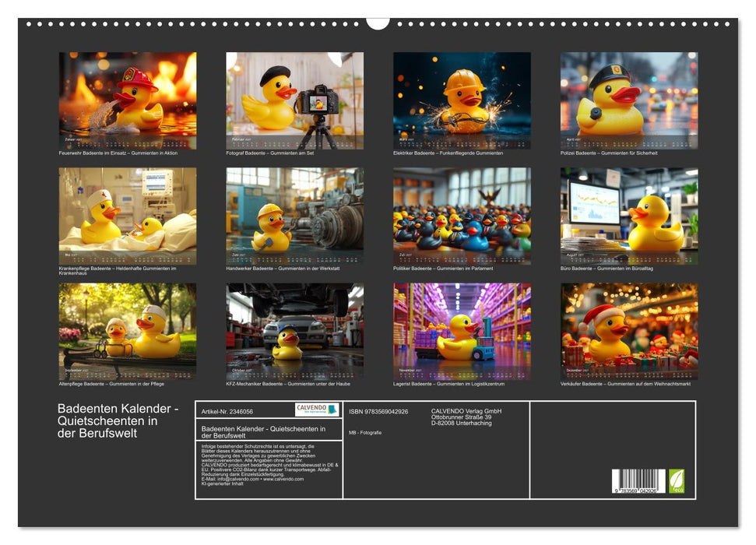Screen dimensions: 756x545
Task: Select the Büro Badeente August picture
Action: click(629, 216)
